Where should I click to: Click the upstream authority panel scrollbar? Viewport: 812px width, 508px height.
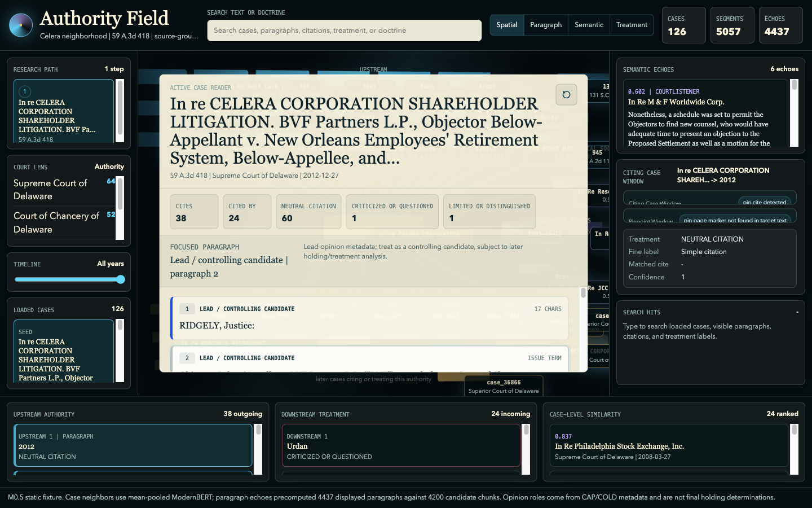259,449
